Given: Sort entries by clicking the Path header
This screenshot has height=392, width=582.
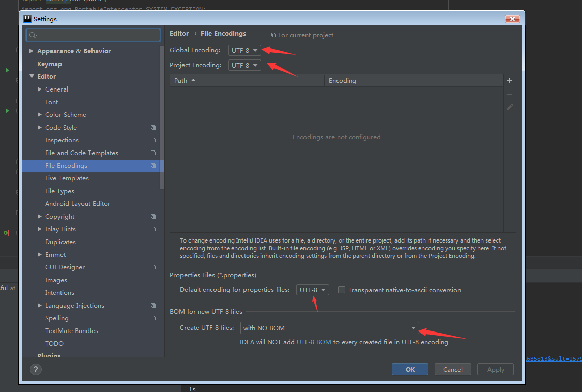Looking at the screenshot, I should click(181, 80).
